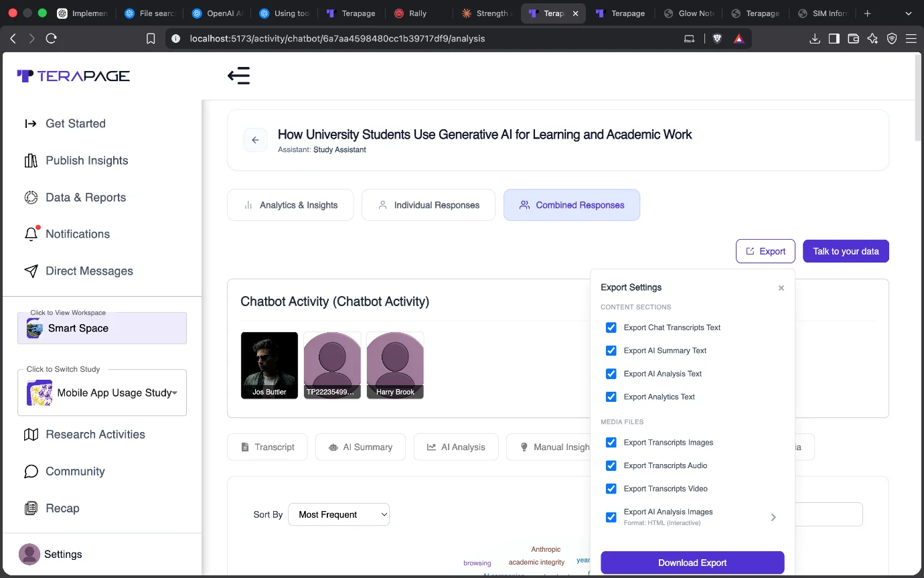Go back using the browser back arrow
Image resolution: width=924 pixels, height=578 pixels.
click(x=13, y=39)
